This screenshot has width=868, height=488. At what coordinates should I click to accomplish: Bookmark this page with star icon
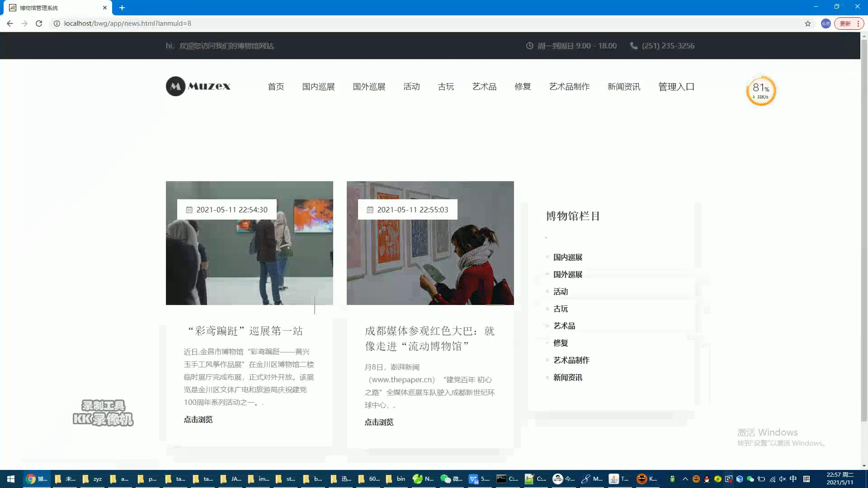click(807, 23)
